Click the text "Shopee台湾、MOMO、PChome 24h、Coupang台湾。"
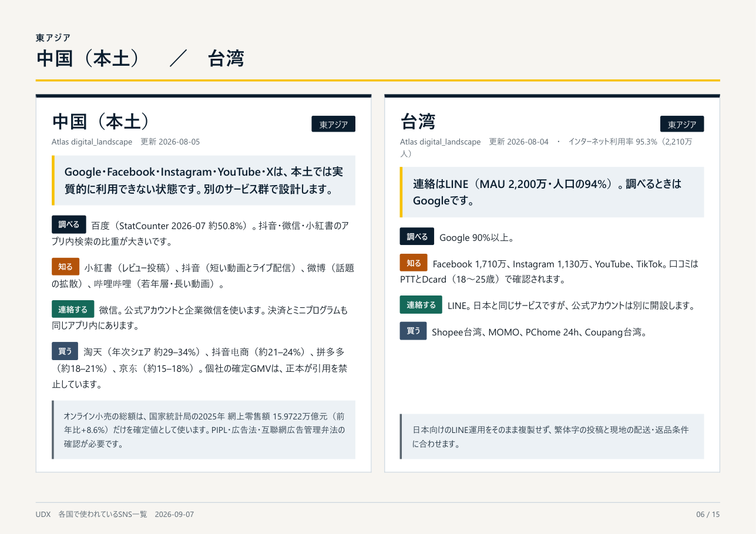The height and width of the screenshot is (534, 756). (x=539, y=333)
